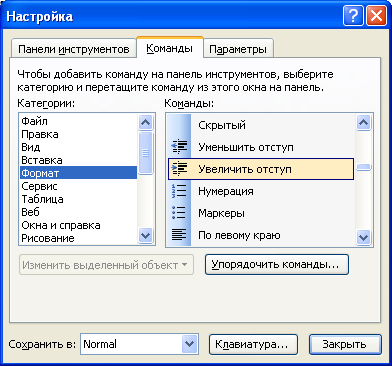The width and height of the screenshot is (392, 366).
Task: Choose the Bullets (Маркеры) icon
Action: (x=179, y=213)
